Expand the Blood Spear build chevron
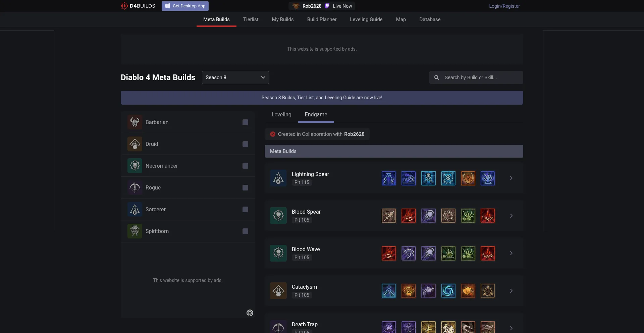The width and height of the screenshot is (644, 333). 511,216
